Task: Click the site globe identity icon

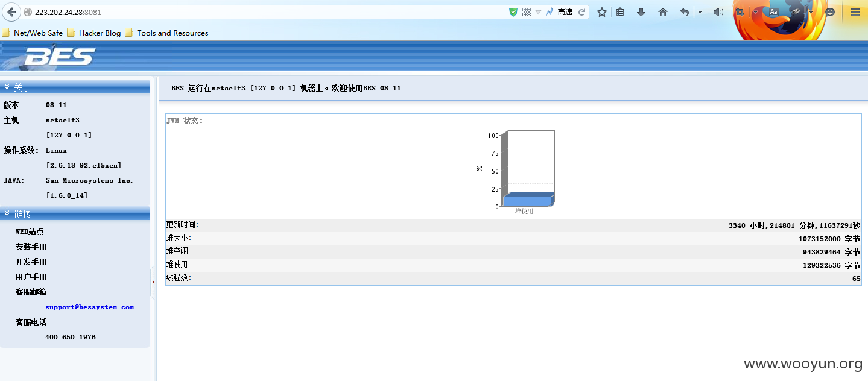Action: tap(27, 12)
